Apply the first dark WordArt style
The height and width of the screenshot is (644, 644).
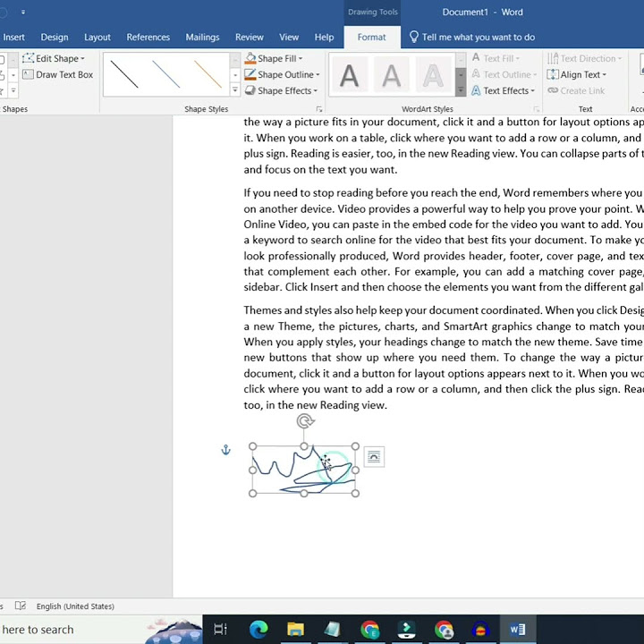coord(349,75)
